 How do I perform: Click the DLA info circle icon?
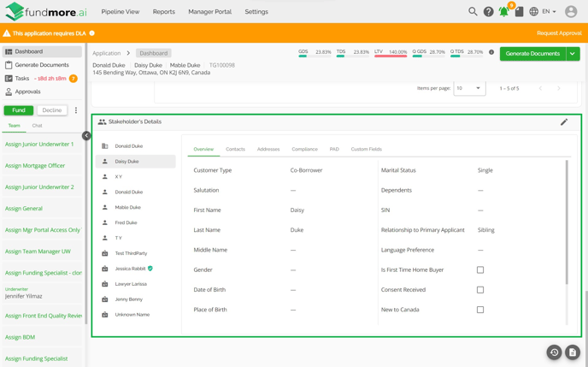[x=92, y=33]
